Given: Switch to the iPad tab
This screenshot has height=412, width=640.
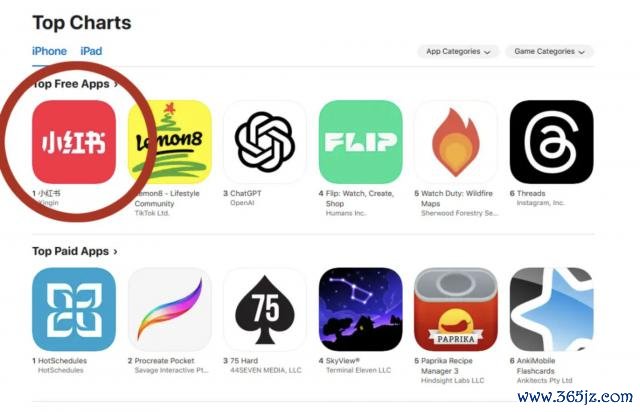Looking at the screenshot, I should pos(91,51).
